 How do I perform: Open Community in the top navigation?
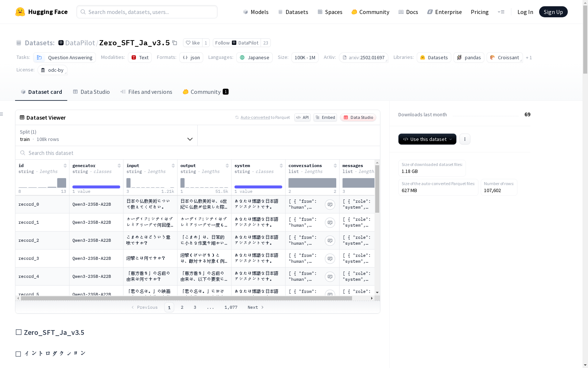370,12
